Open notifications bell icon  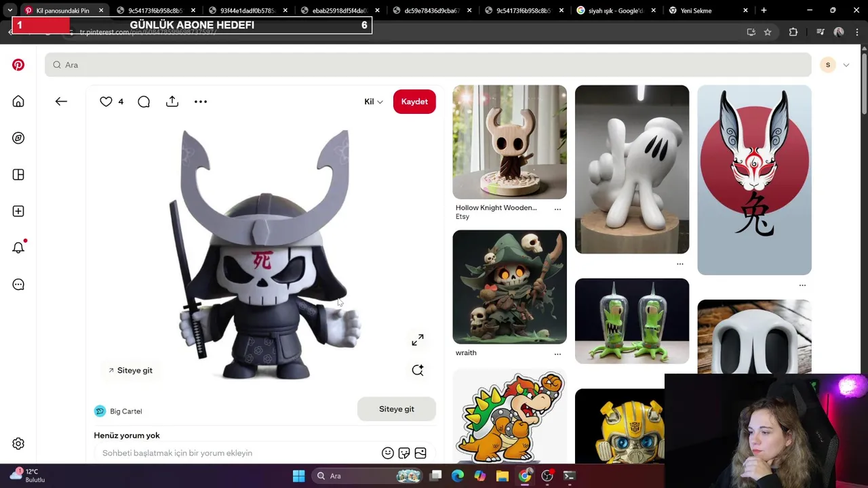coord(18,247)
